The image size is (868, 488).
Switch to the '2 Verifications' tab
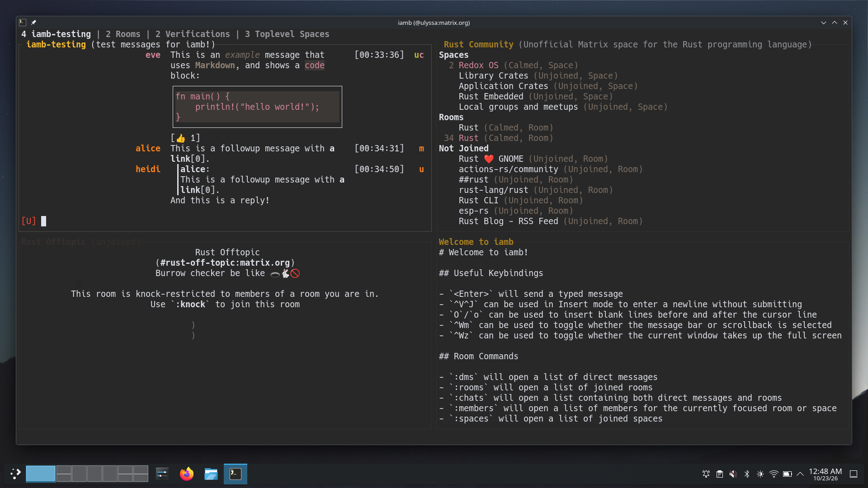click(193, 34)
